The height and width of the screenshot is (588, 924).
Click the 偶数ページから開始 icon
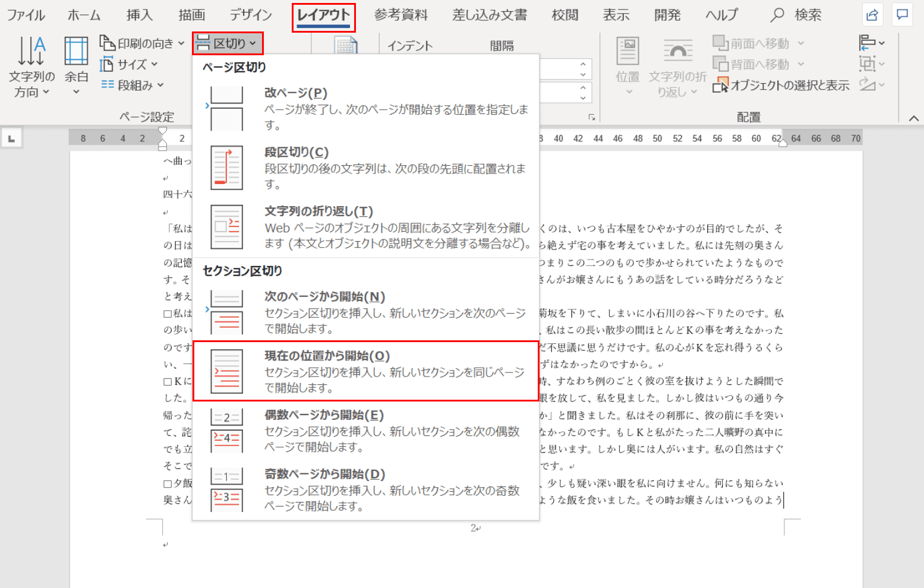pos(227,431)
